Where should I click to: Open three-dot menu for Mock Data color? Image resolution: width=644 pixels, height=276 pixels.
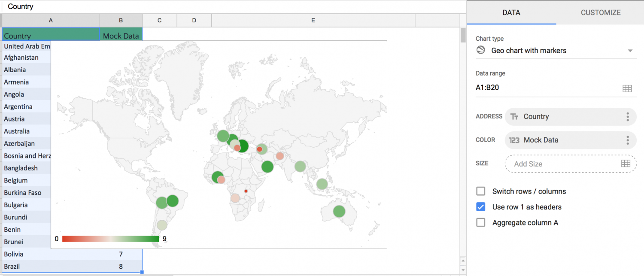tap(627, 140)
